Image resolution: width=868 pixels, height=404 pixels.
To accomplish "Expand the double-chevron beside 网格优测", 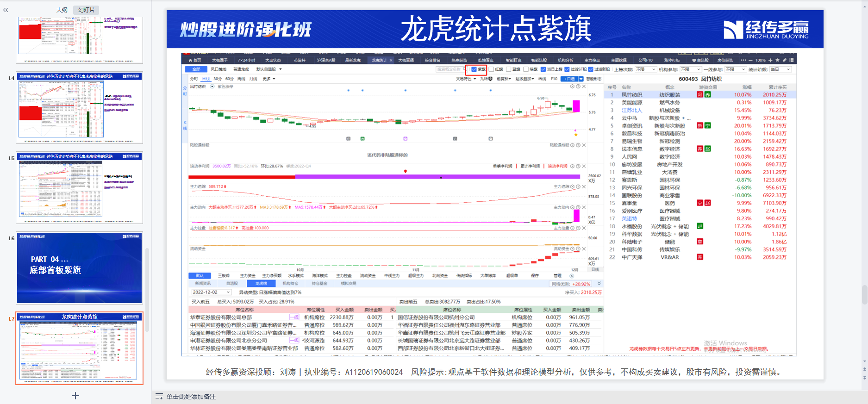I will point(599,284).
